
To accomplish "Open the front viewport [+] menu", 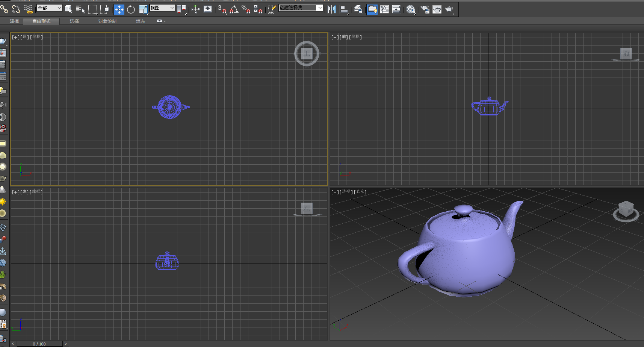I will click(x=335, y=37).
